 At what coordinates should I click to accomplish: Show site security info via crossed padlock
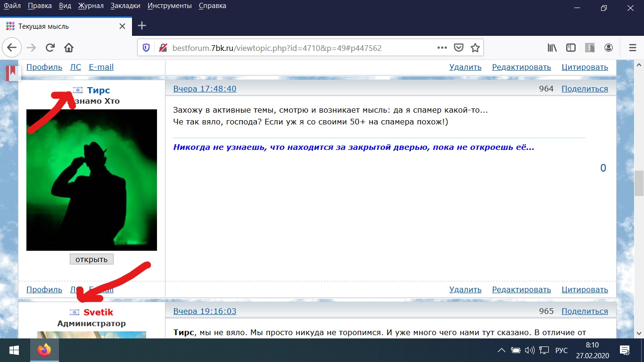(x=163, y=48)
